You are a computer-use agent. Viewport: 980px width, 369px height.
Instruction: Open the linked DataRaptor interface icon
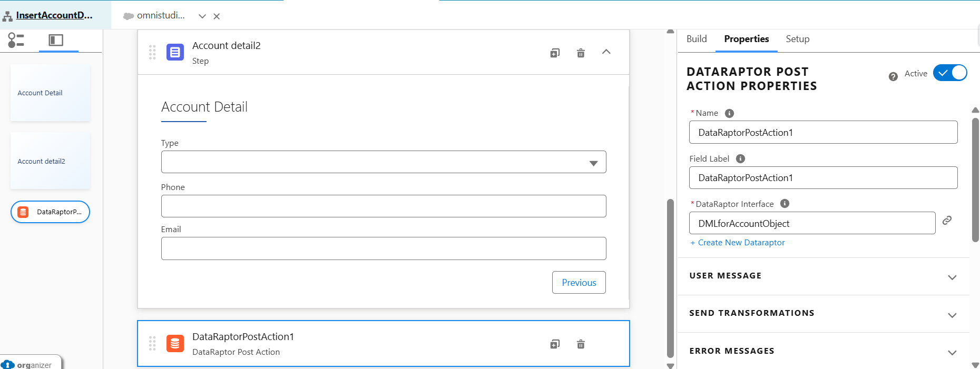click(x=947, y=221)
